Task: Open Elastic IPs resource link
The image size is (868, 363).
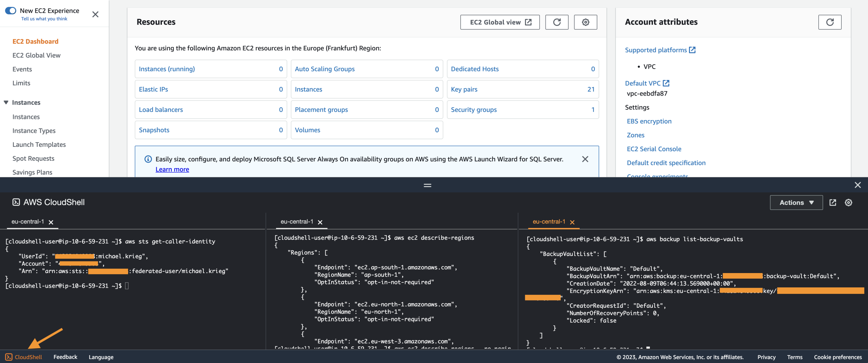Action: point(153,89)
